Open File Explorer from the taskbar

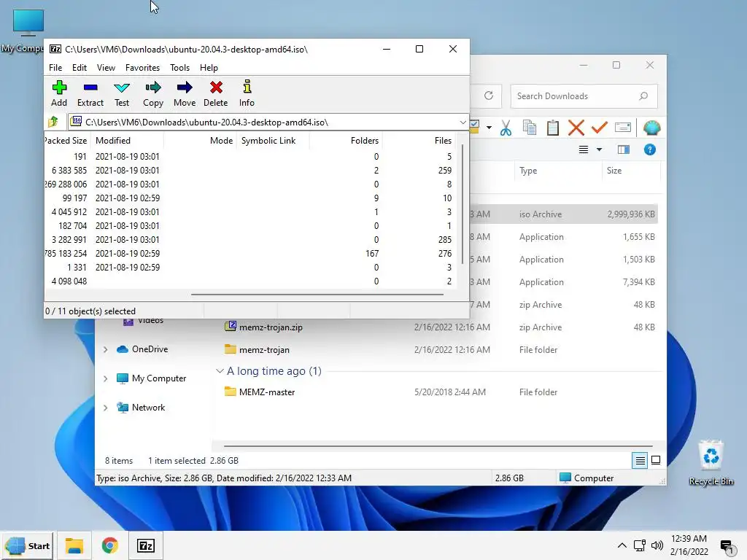(x=74, y=545)
